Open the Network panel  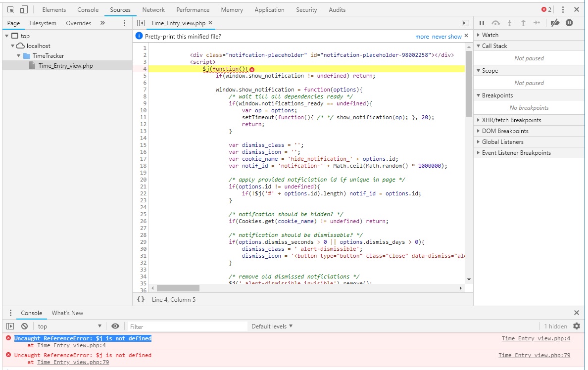tap(153, 10)
